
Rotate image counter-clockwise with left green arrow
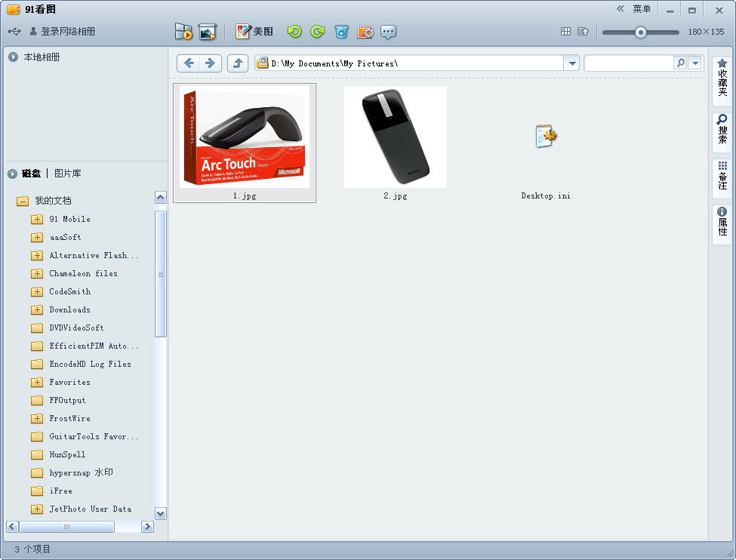point(294,32)
